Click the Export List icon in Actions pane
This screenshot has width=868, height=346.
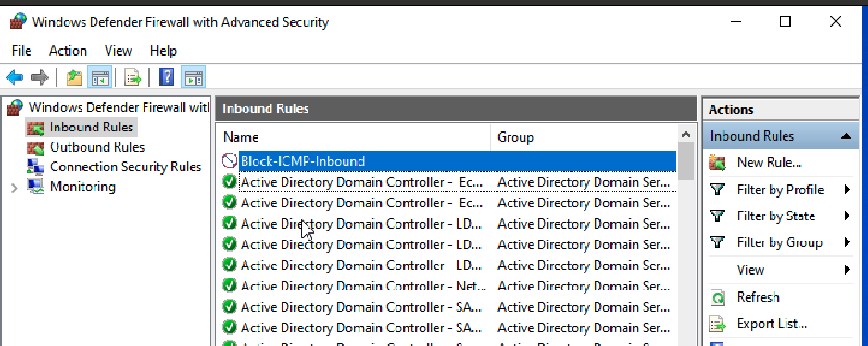[x=717, y=324]
